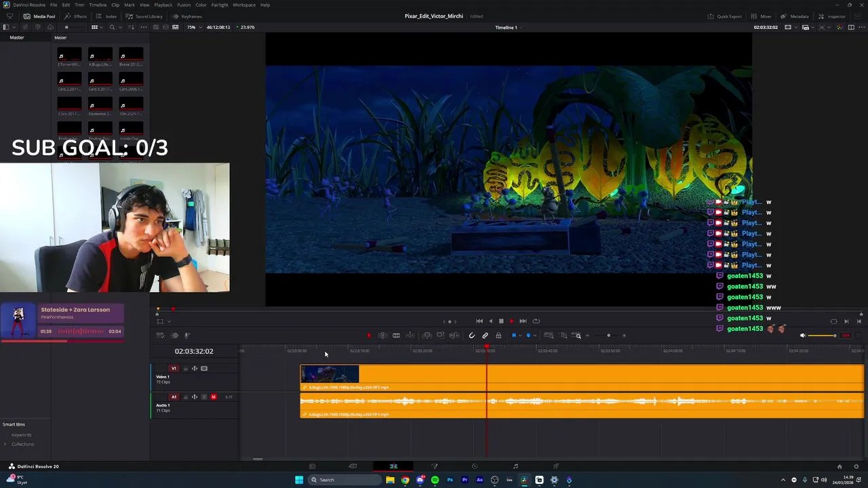This screenshot has width=868, height=488.
Task: Open the File menu
Action: [54, 5]
